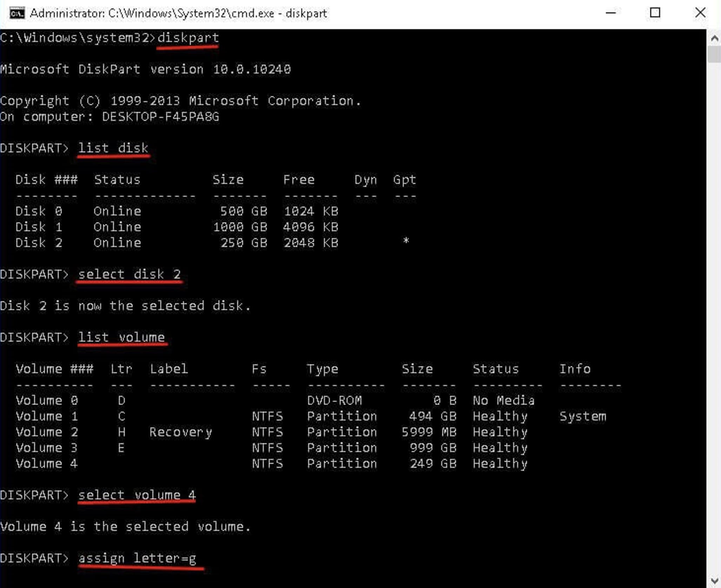This screenshot has width=721, height=588.
Task: Click the vertical scrollbar thumb
Action: click(x=714, y=54)
